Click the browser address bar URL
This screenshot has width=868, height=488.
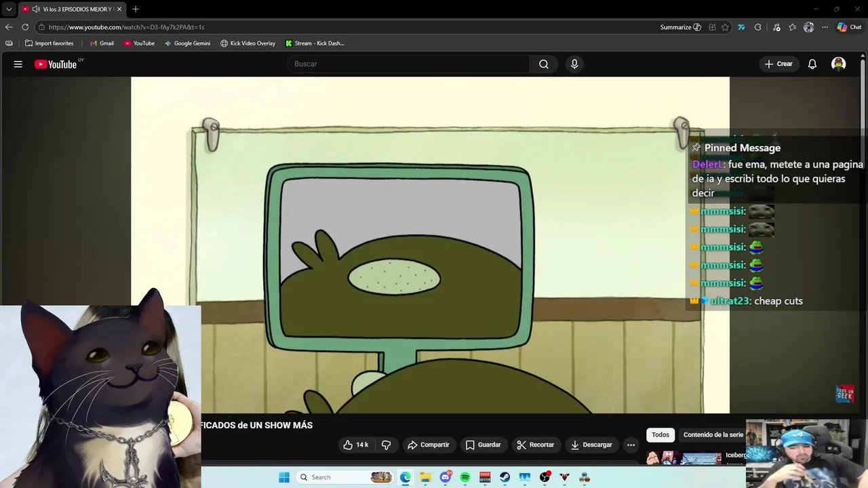(126, 27)
